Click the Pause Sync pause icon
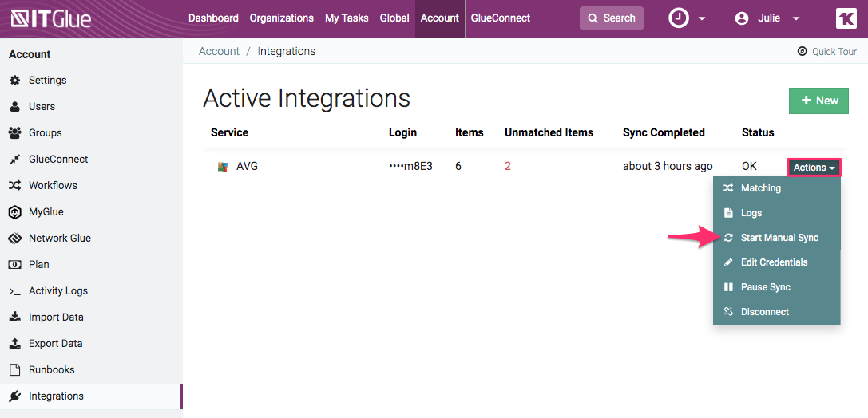The width and height of the screenshot is (868, 418). pyautogui.click(x=728, y=287)
